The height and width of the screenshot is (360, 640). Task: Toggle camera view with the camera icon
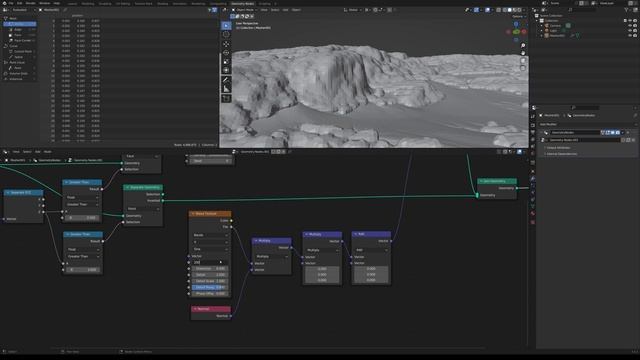(523, 60)
